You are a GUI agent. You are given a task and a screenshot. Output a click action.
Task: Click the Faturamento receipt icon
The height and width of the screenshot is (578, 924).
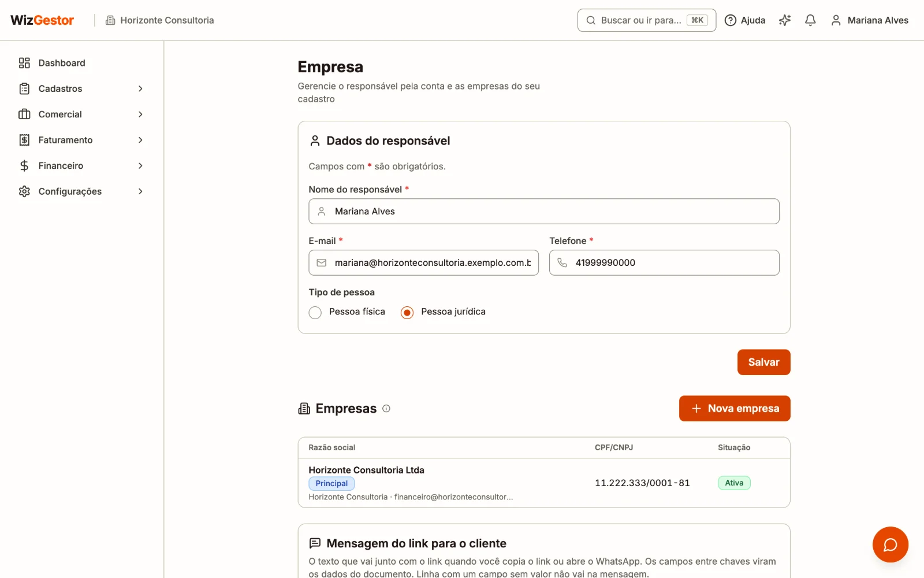point(24,140)
